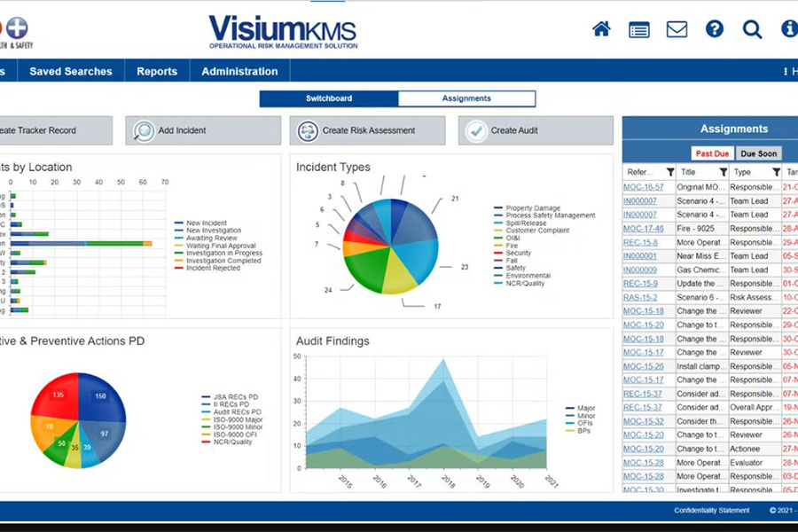Click NCR/Quality legend marker in Actions PD
Viewport: 798px width, 532px height.
click(206, 442)
